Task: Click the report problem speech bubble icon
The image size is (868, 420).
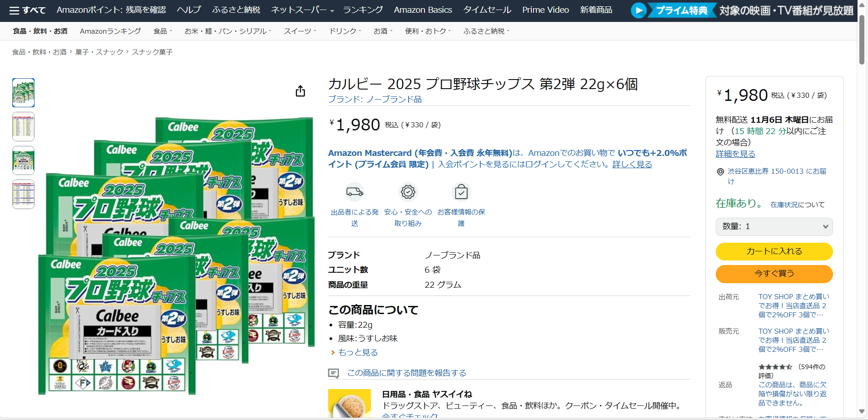Action: point(334,373)
